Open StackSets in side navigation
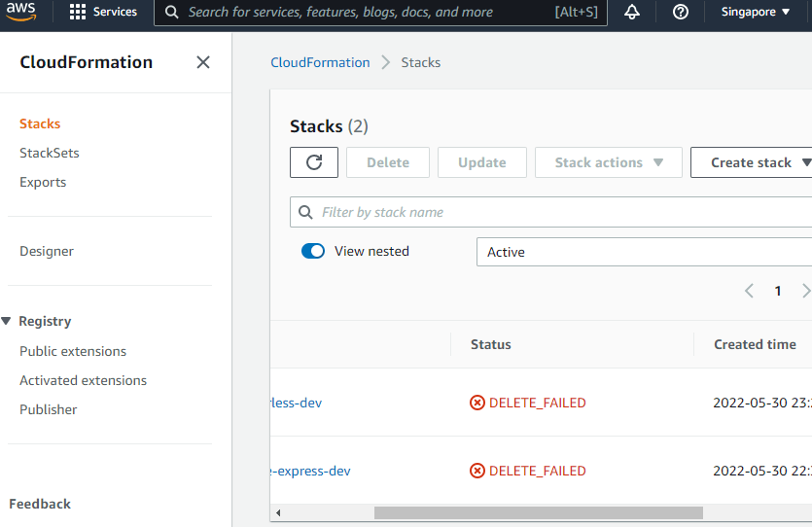Image resolution: width=812 pixels, height=527 pixels. [x=50, y=154]
